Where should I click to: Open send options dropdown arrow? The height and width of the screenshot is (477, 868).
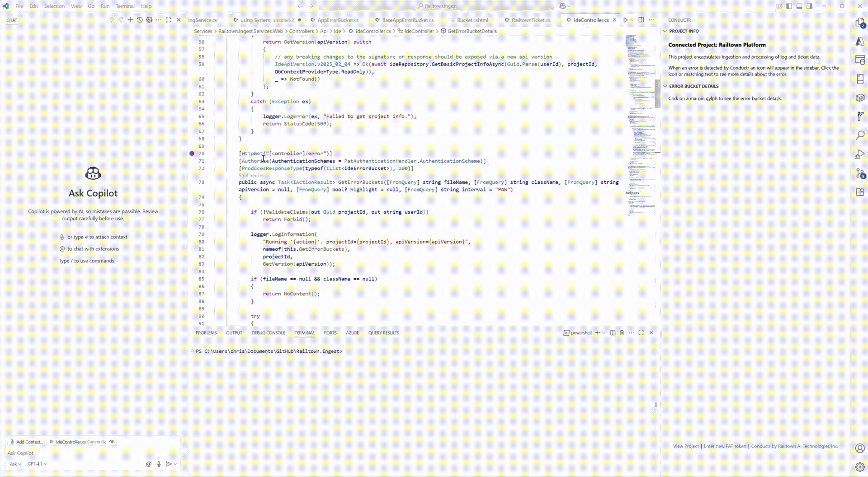tap(175, 464)
